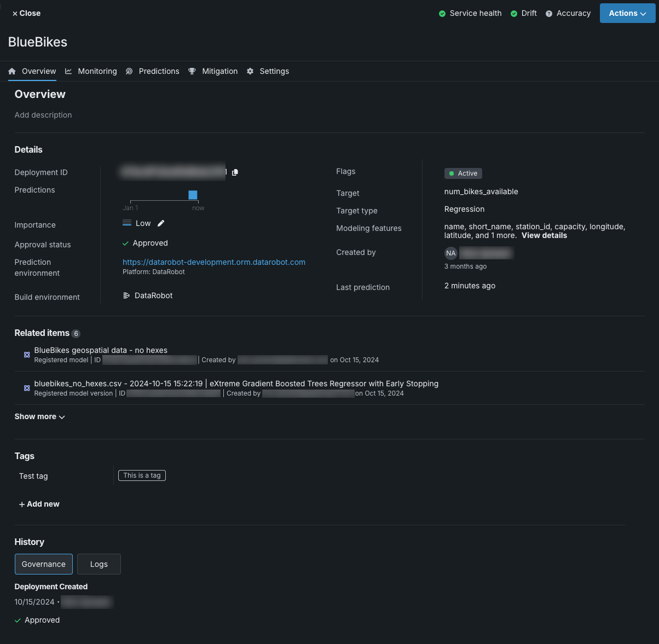659x644 pixels.
Task: Click Add description under Overview
Action: coord(43,115)
